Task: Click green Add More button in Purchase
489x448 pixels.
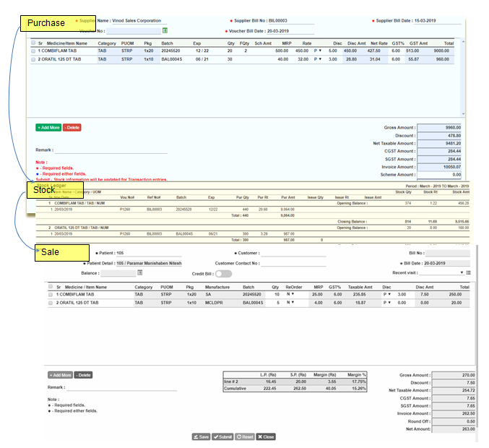Action: tap(48, 127)
